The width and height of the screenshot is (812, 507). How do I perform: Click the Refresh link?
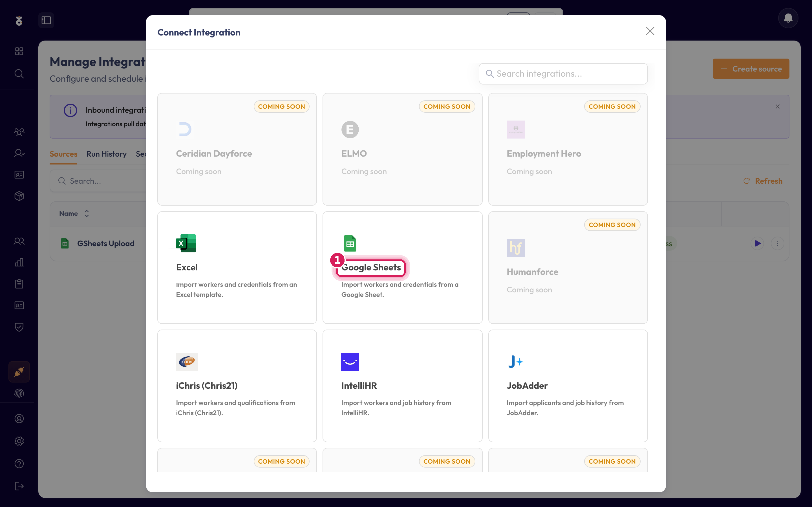pos(763,181)
